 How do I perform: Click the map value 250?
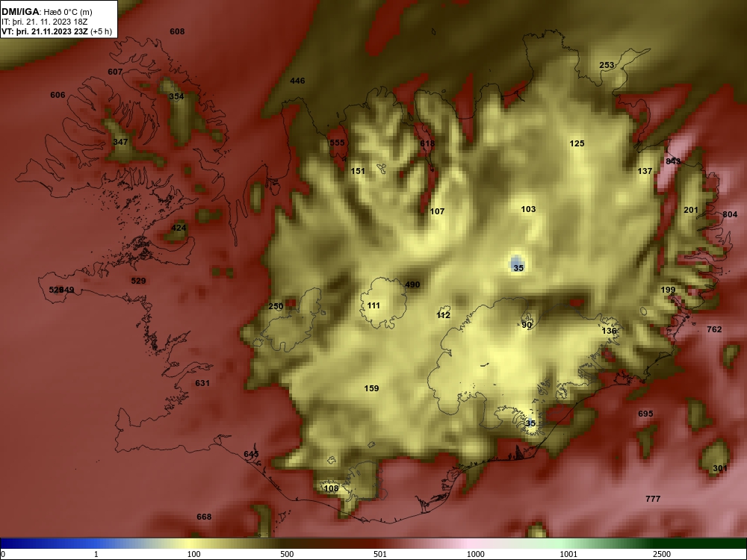276,307
